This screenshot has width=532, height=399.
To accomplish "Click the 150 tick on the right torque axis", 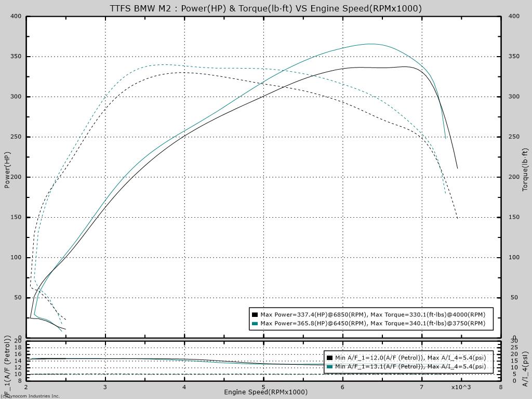I will tap(513, 217).
